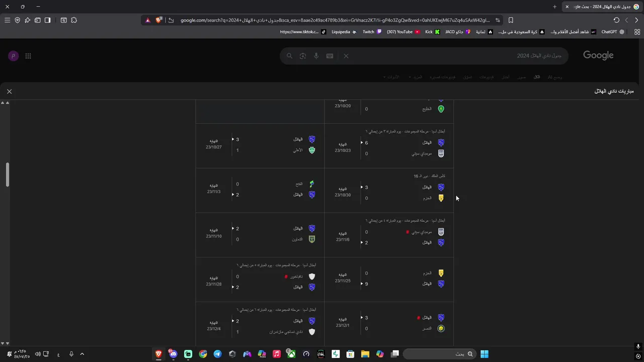Open the volume control in the system tray
This screenshot has height=362, width=644.
pyautogui.click(x=37, y=354)
